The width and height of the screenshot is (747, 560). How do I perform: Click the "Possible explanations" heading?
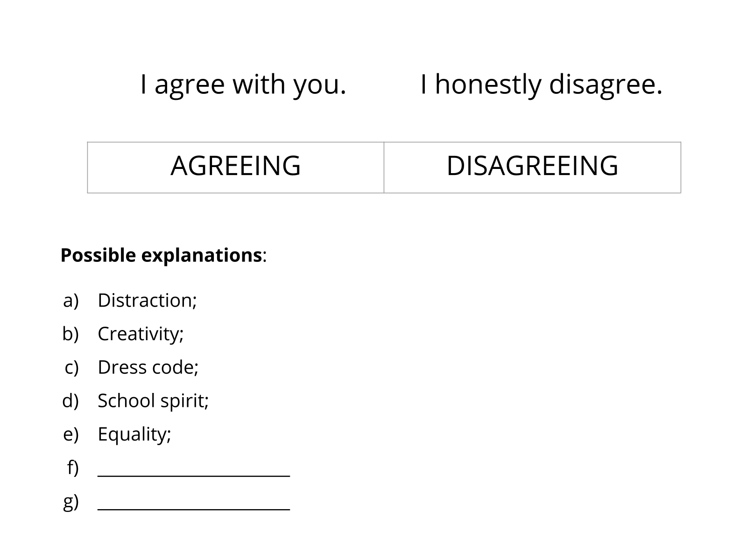point(161,255)
